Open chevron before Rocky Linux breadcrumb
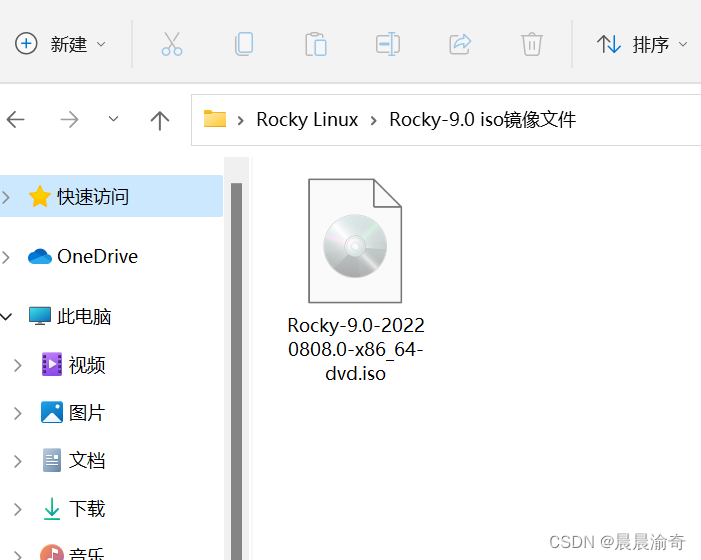Screen dimensions: 701x560 (x=241, y=120)
